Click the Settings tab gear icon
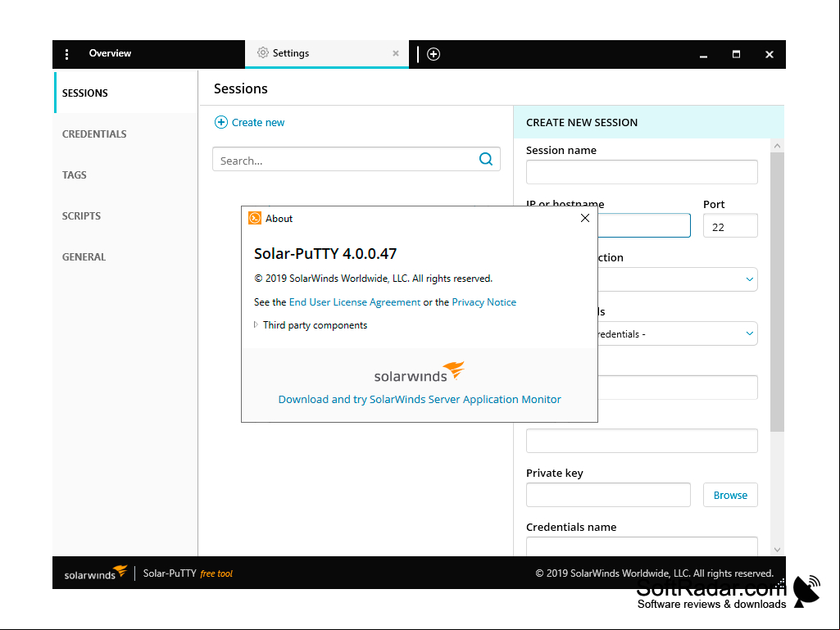The width and height of the screenshot is (840, 630). (x=262, y=52)
